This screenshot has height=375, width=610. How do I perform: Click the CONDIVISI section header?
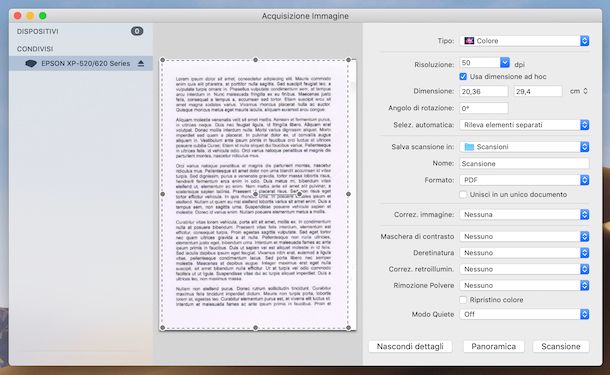pos(35,49)
